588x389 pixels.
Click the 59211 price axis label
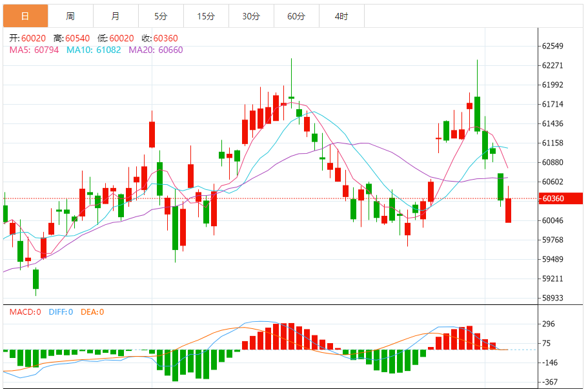553,279
